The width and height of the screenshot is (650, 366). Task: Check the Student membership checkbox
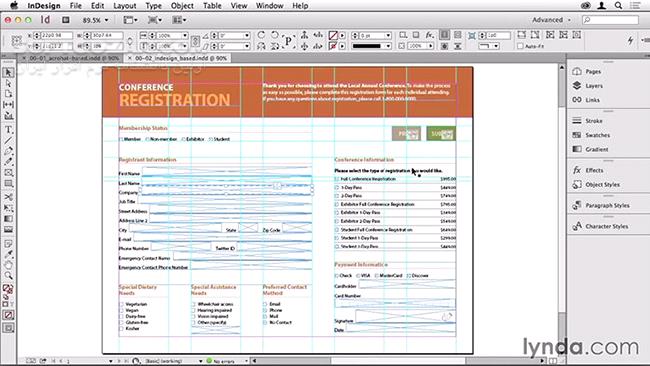pyautogui.click(x=211, y=139)
